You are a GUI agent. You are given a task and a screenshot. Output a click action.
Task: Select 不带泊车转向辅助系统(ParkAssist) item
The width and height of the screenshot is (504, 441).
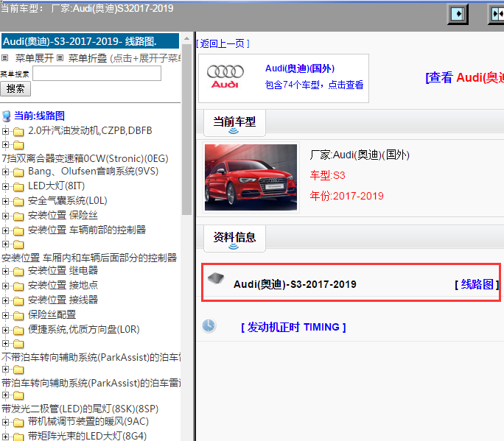(x=91, y=357)
